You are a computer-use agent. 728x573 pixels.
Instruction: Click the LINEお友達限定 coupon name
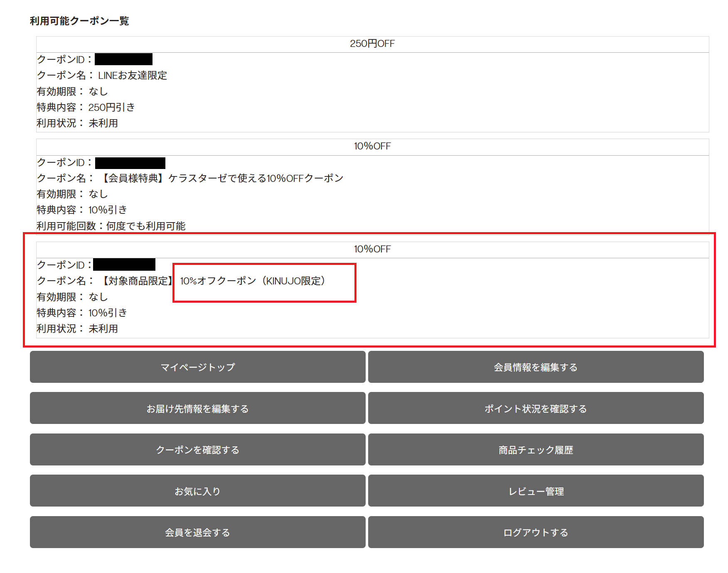(x=133, y=76)
